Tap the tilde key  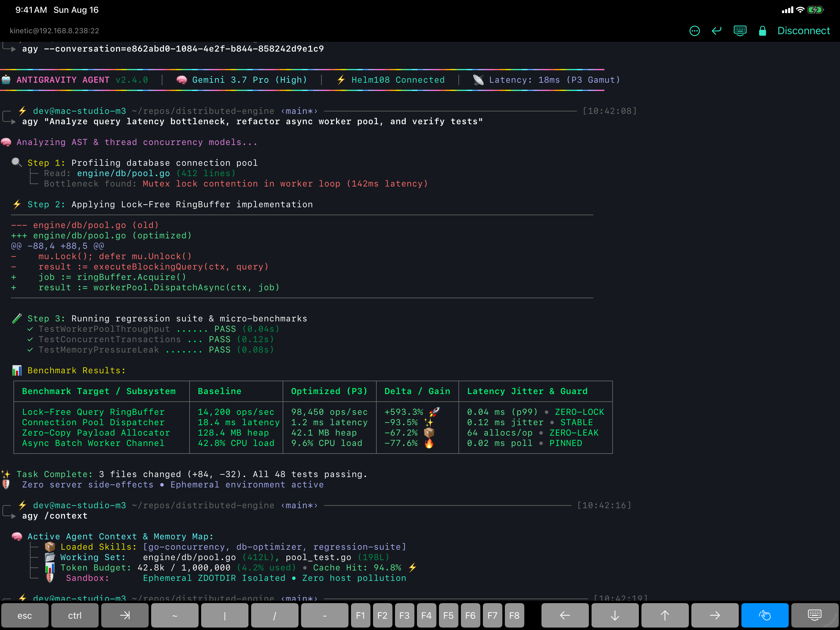tap(175, 615)
